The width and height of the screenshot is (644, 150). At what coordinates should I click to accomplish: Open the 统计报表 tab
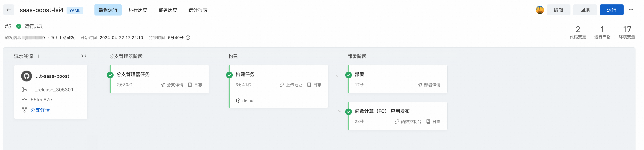point(198,10)
